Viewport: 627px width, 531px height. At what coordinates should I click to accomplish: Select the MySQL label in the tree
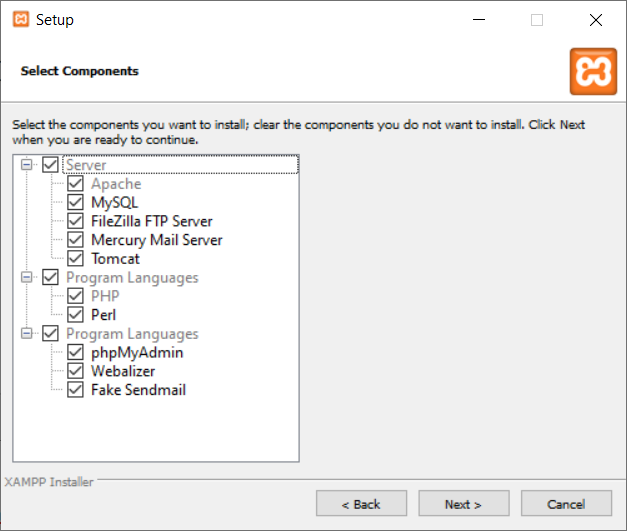coord(115,202)
